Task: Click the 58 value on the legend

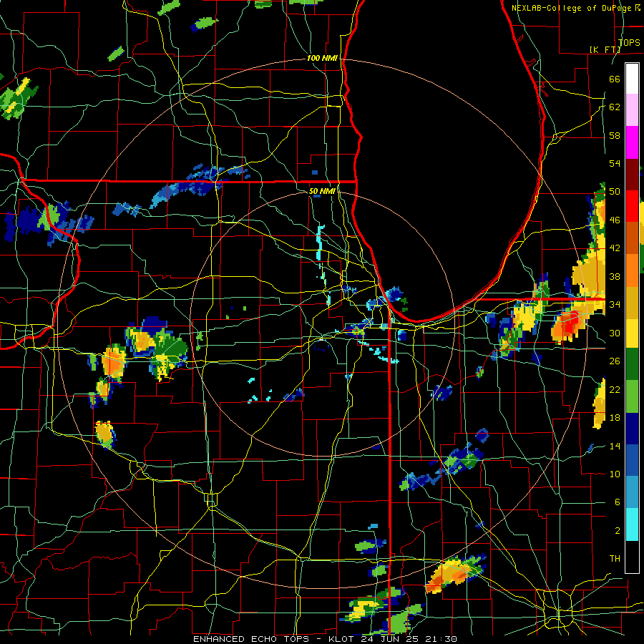Action: (615, 135)
